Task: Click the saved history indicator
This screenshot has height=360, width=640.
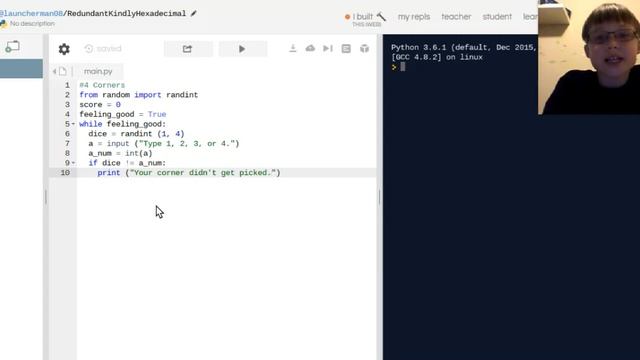Action: (x=103, y=49)
